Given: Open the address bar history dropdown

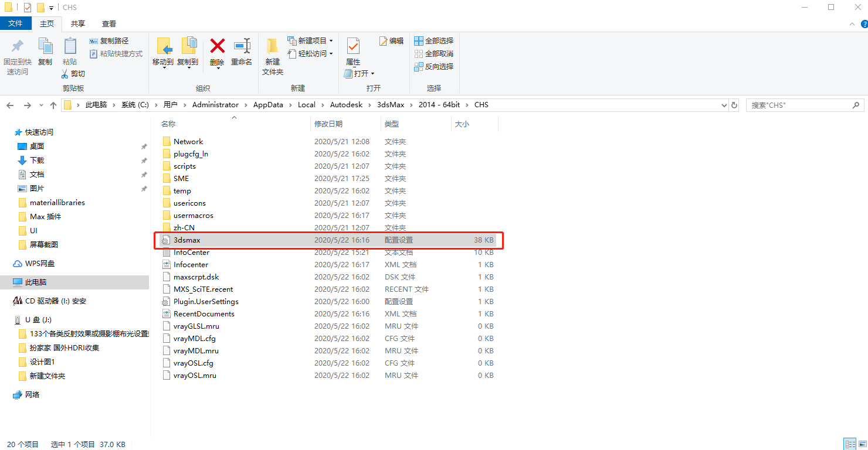Looking at the screenshot, I should pos(724,105).
